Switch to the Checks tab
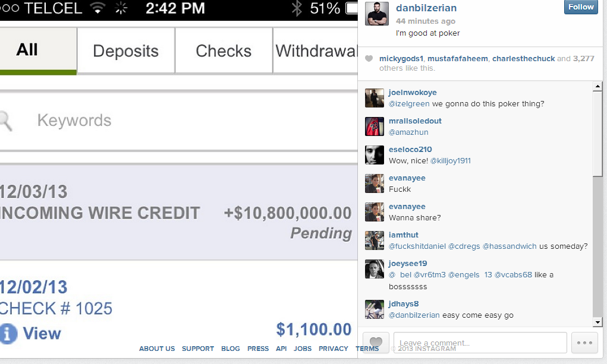The height and width of the screenshot is (364, 607). click(x=224, y=50)
